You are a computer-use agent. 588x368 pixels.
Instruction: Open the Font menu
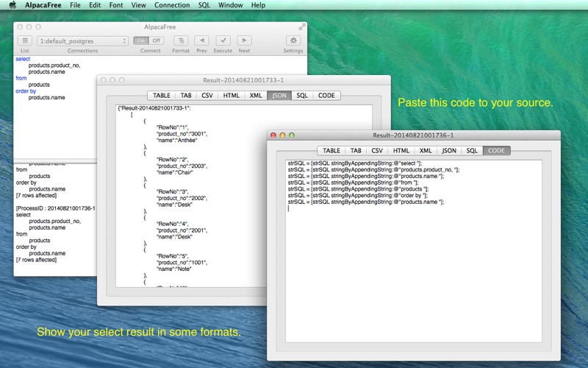click(x=116, y=5)
